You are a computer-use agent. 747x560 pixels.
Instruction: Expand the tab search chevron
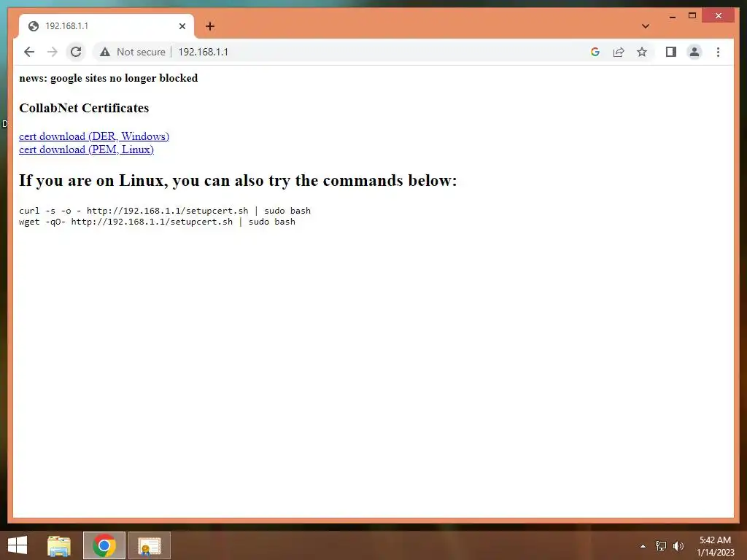[x=645, y=26]
